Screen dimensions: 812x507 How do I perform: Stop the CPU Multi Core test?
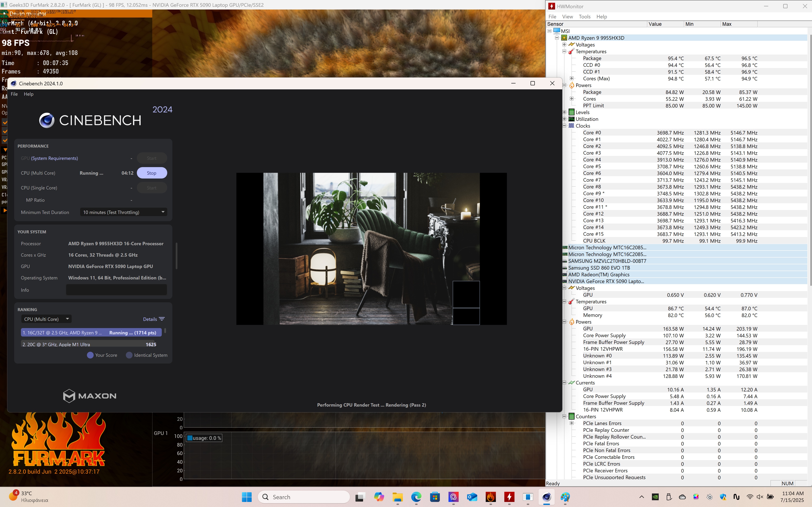tap(152, 173)
